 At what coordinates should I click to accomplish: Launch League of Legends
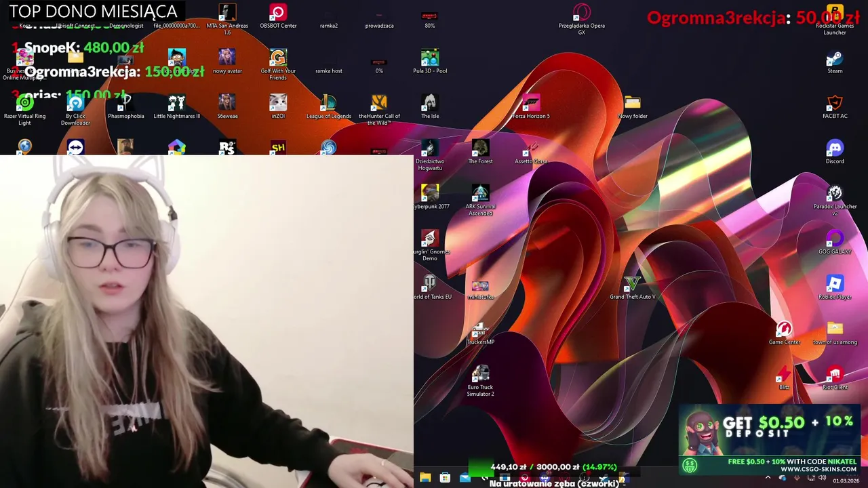click(x=329, y=107)
